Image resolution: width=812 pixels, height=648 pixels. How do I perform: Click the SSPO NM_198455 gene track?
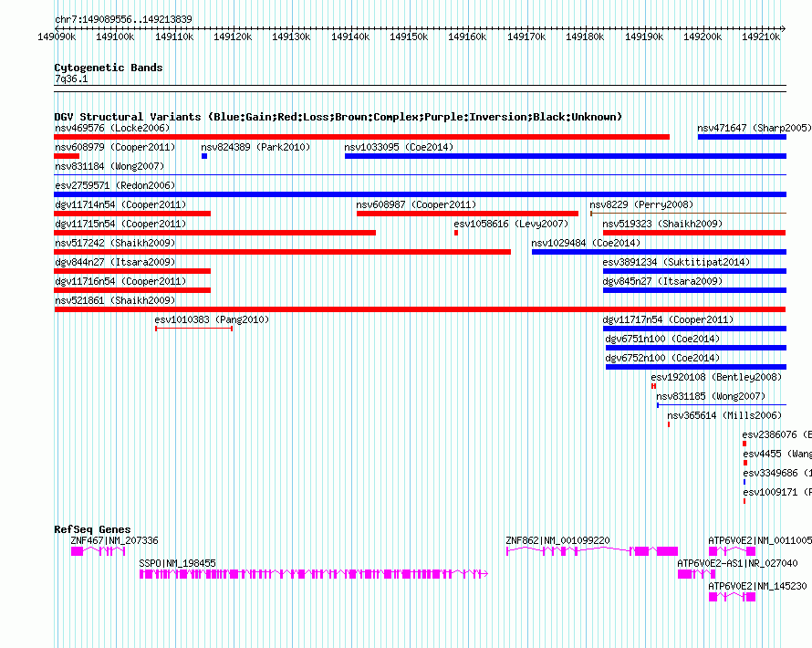(x=314, y=574)
